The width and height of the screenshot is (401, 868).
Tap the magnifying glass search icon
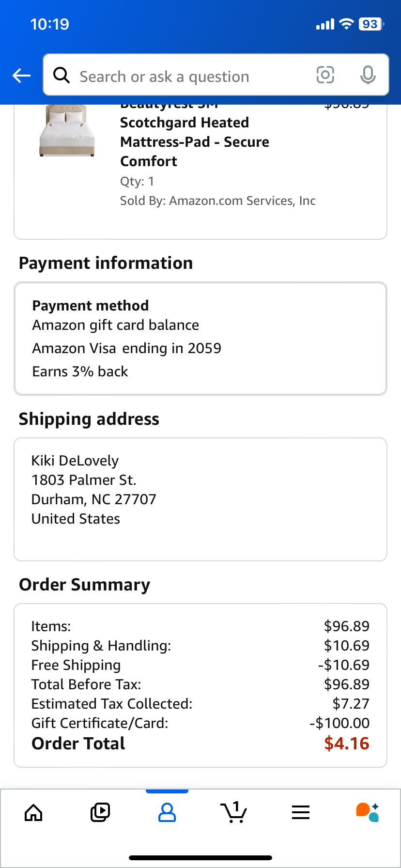62,75
